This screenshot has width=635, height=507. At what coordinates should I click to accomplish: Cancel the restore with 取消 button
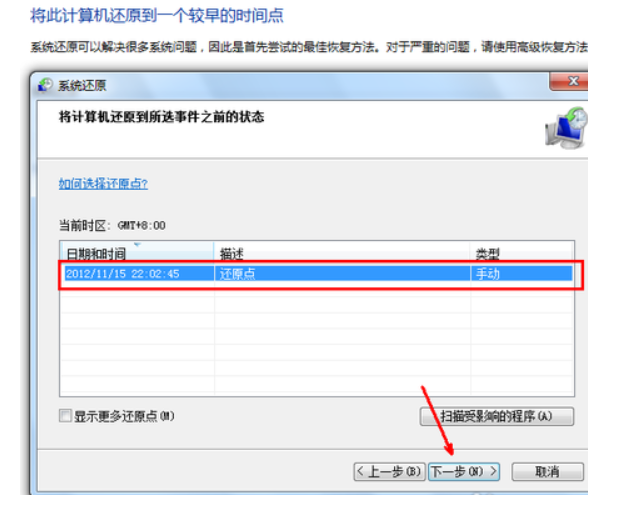(547, 471)
